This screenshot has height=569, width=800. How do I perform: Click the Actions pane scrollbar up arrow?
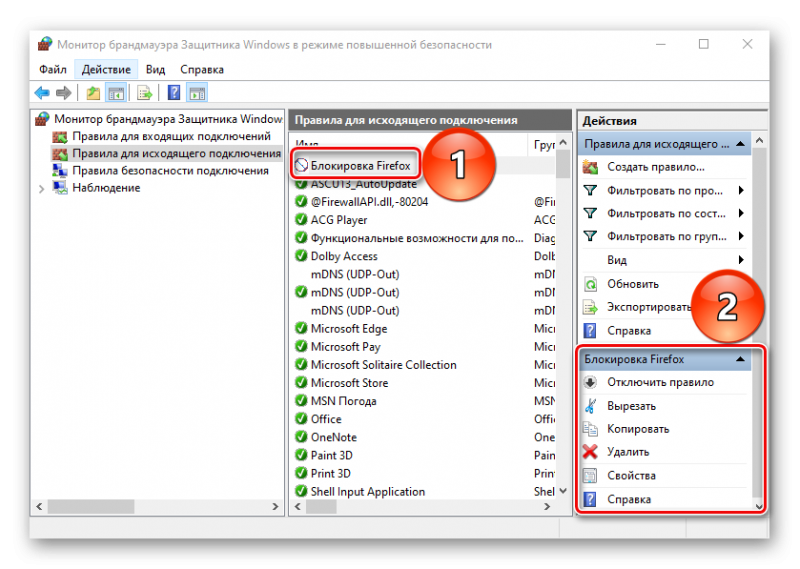pos(759,140)
